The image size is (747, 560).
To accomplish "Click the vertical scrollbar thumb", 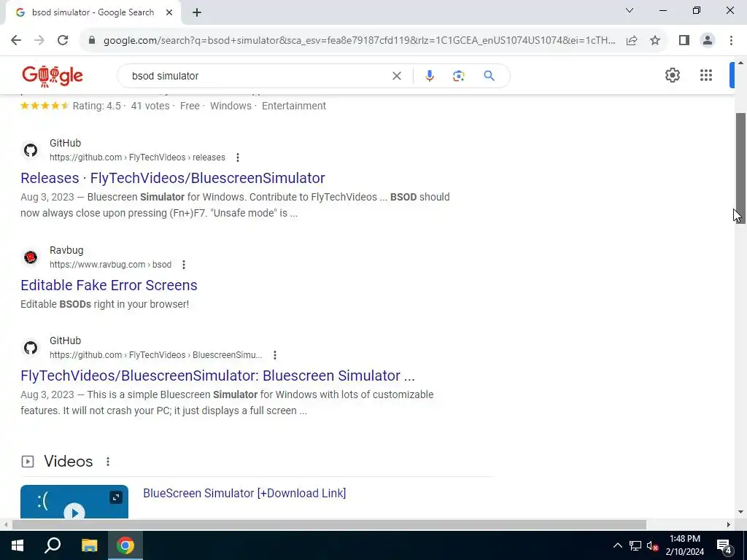I will (x=740, y=168).
